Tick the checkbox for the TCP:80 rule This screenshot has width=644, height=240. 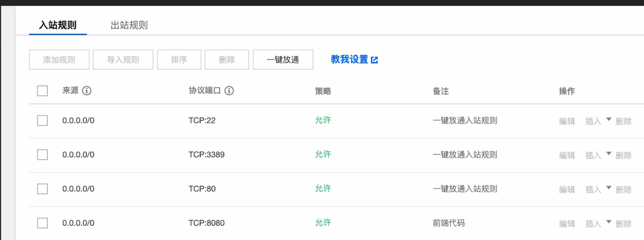click(x=43, y=189)
